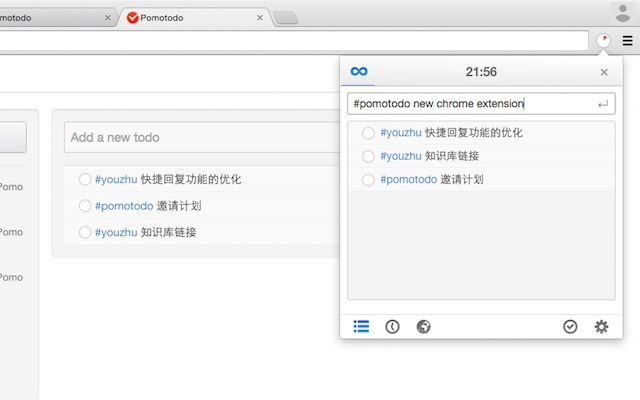The image size is (640, 400).
Task: Click the infinity icon tab in popup
Action: pos(359,71)
